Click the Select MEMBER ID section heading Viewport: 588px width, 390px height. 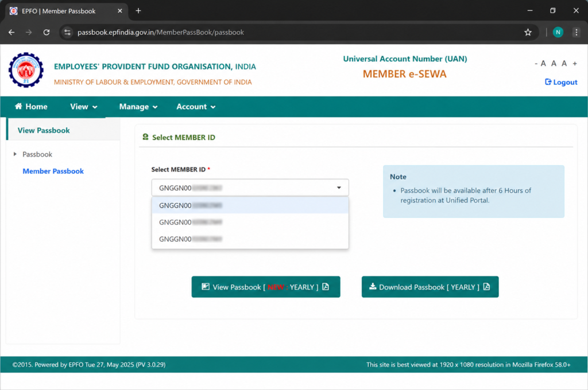[x=184, y=138]
